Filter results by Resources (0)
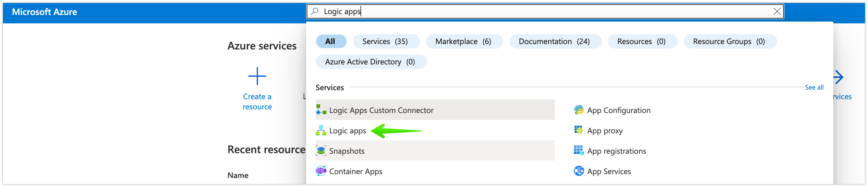Screen dimensions: 868x187 (642, 42)
